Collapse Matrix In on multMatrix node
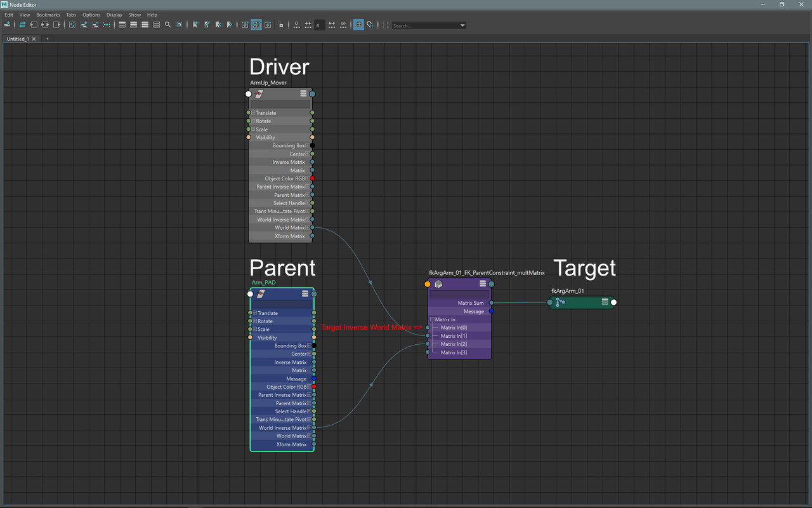 click(x=432, y=319)
